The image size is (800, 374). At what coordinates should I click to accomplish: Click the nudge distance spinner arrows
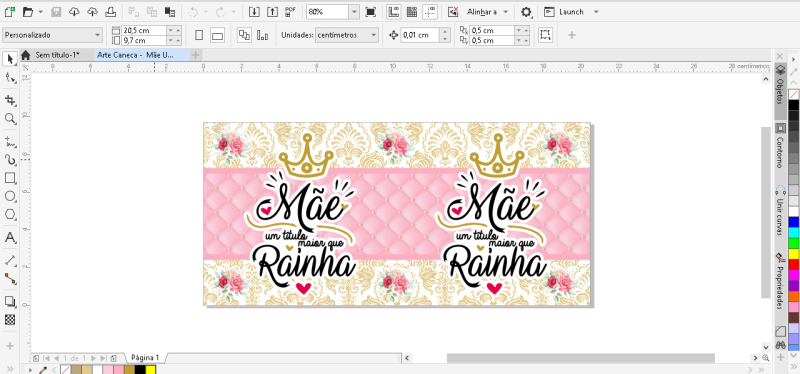445,35
